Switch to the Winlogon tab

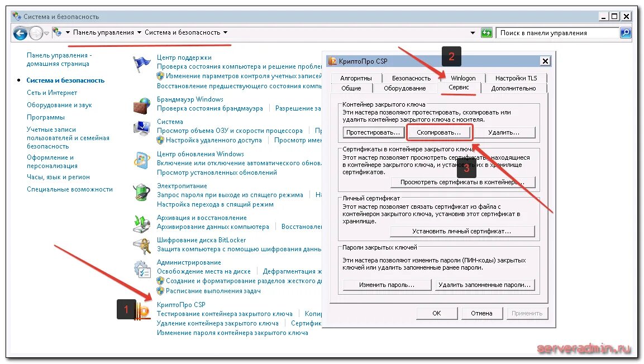[463, 78]
